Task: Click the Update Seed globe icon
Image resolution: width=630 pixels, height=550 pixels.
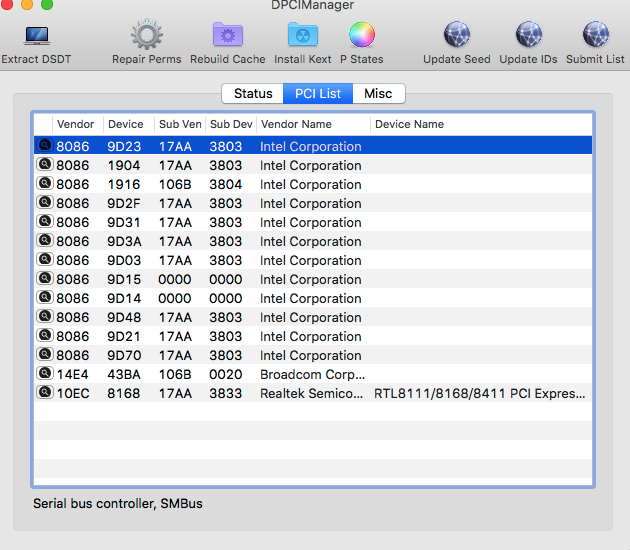Action: click(x=456, y=36)
